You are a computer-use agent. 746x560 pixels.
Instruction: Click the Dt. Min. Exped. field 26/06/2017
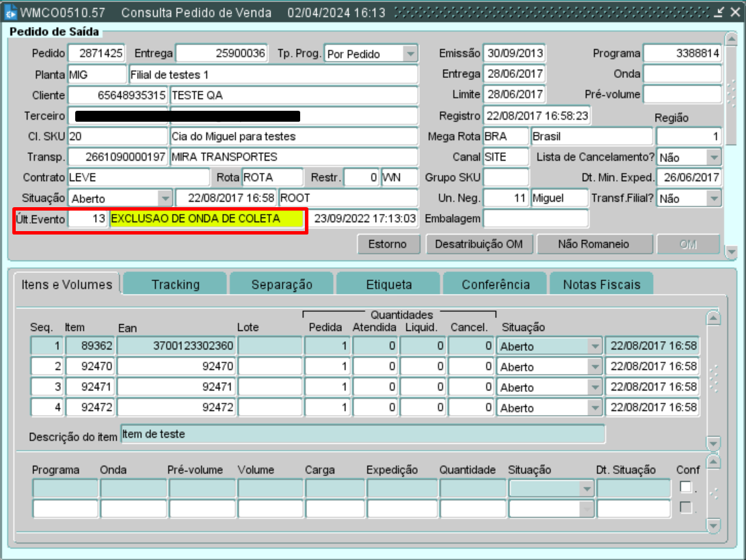pyautogui.click(x=689, y=177)
